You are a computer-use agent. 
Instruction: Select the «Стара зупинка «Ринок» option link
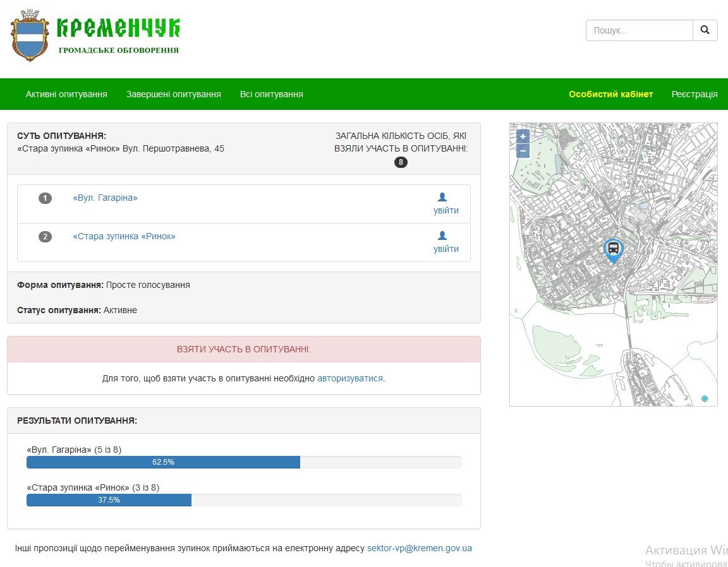click(124, 236)
